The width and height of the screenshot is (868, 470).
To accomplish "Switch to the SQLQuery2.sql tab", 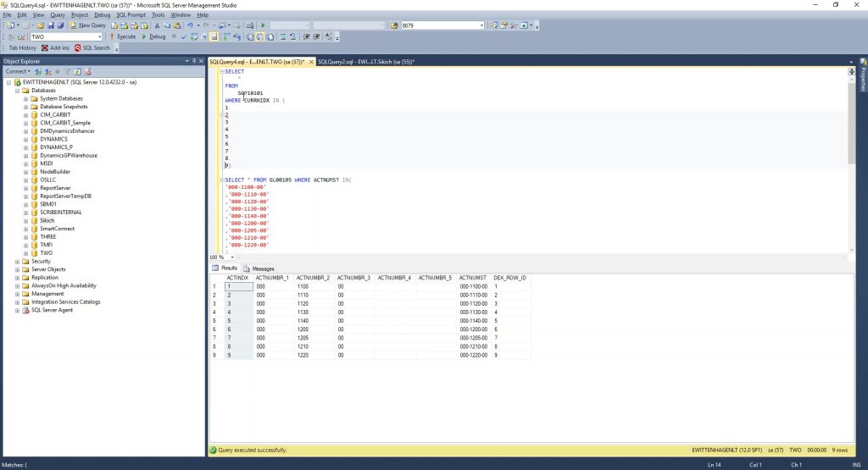I will (x=366, y=62).
